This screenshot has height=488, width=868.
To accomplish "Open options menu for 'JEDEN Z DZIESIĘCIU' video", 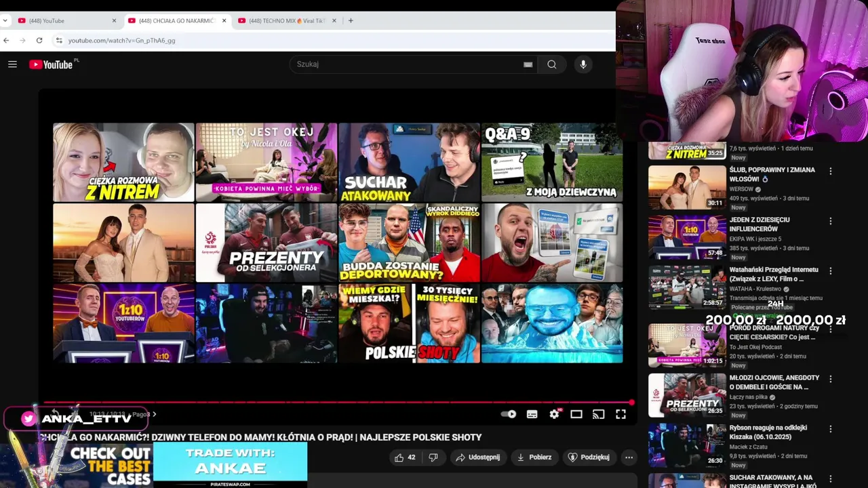I will click(x=831, y=221).
